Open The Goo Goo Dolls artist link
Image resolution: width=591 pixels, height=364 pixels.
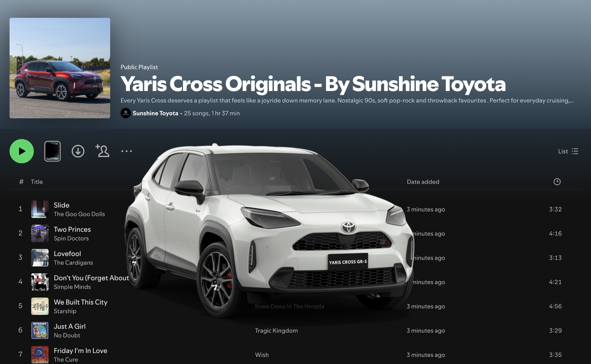click(79, 214)
